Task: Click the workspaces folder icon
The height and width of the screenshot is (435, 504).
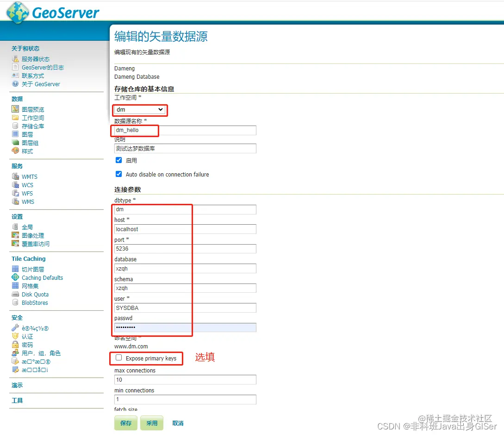Action: (15, 118)
